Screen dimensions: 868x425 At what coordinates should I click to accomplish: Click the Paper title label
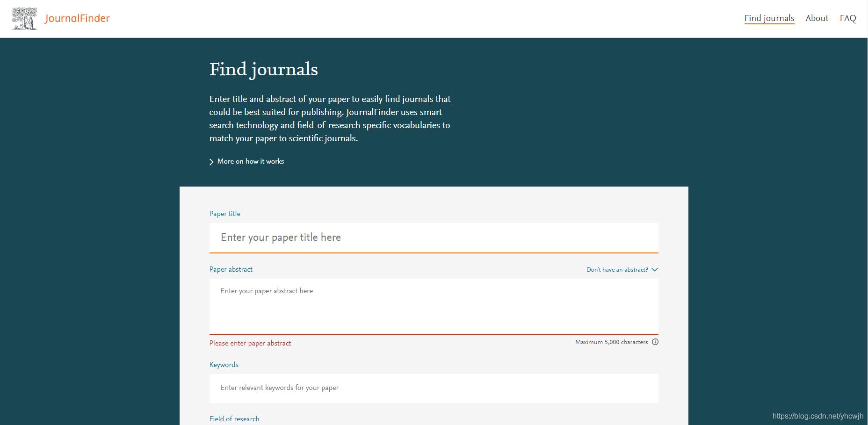(x=225, y=214)
